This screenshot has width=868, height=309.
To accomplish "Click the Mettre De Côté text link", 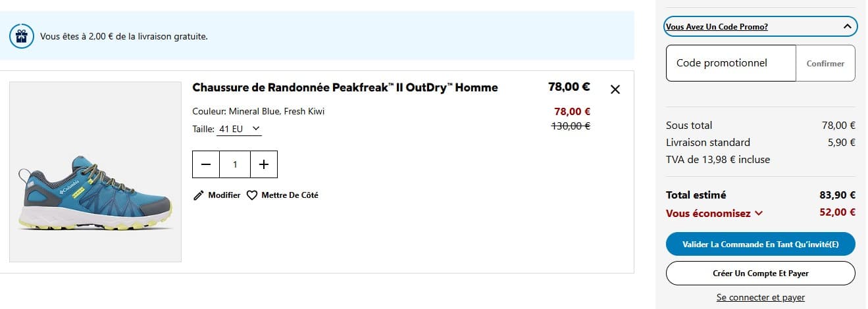I will [290, 195].
